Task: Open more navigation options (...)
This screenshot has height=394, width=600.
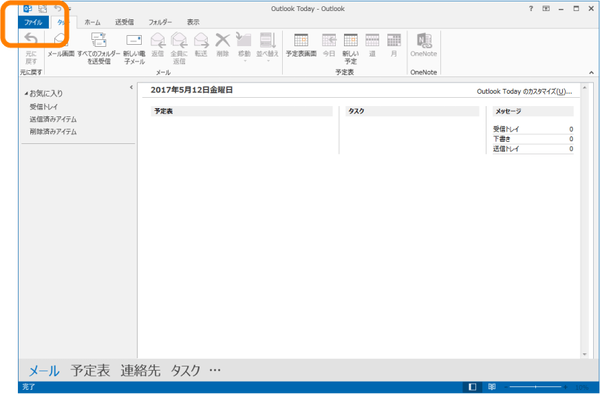Action: pos(215,370)
